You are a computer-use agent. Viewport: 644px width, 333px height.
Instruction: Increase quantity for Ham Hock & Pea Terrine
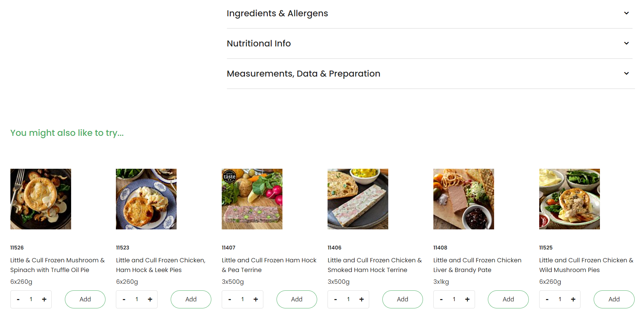point(256,299)
